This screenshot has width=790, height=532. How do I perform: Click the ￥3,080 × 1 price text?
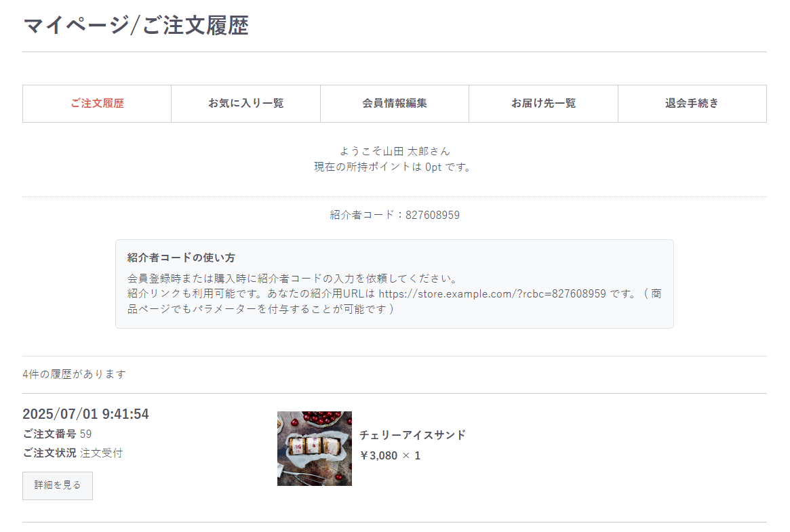point(390,455)
